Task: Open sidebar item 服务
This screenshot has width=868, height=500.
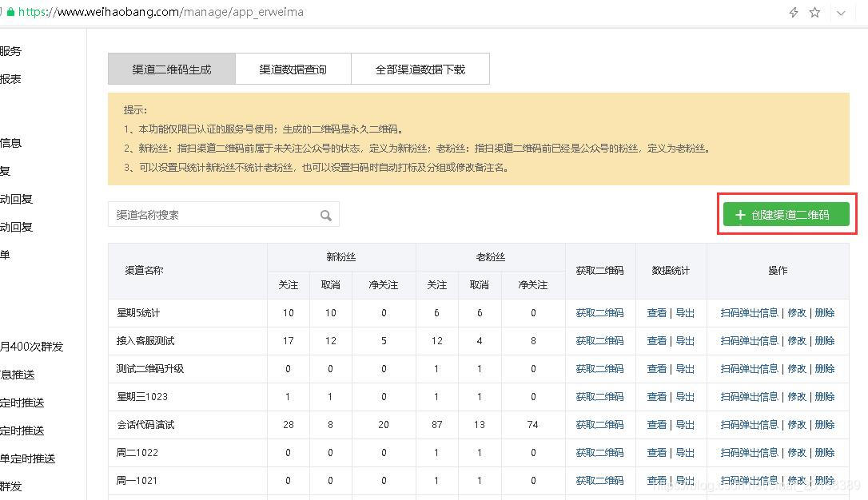Action: pos(10,51)
